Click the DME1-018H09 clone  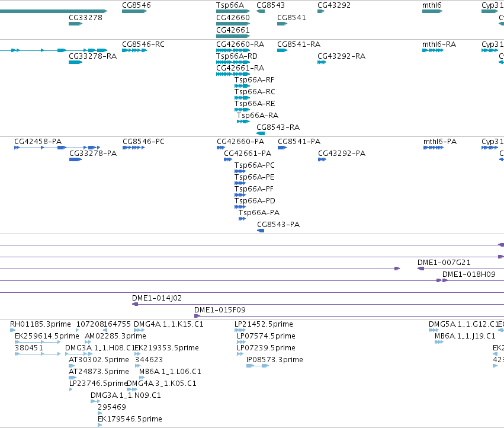click(473, 280)
